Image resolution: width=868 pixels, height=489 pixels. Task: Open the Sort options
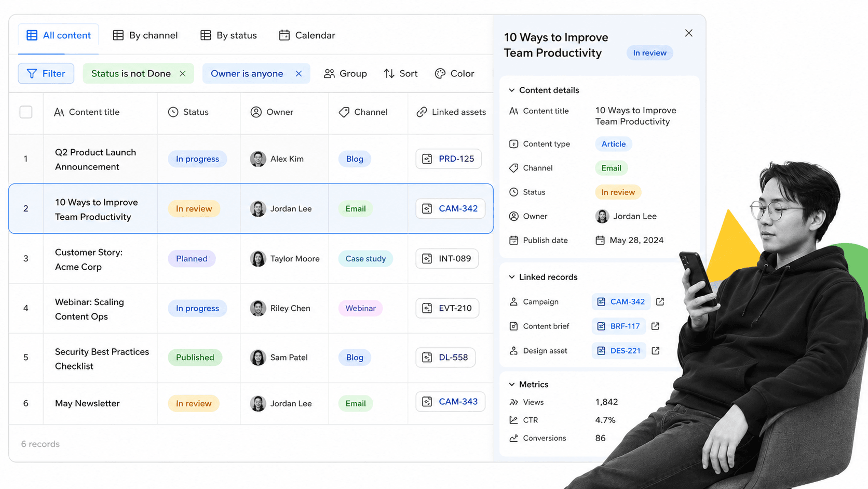point(401,74)
